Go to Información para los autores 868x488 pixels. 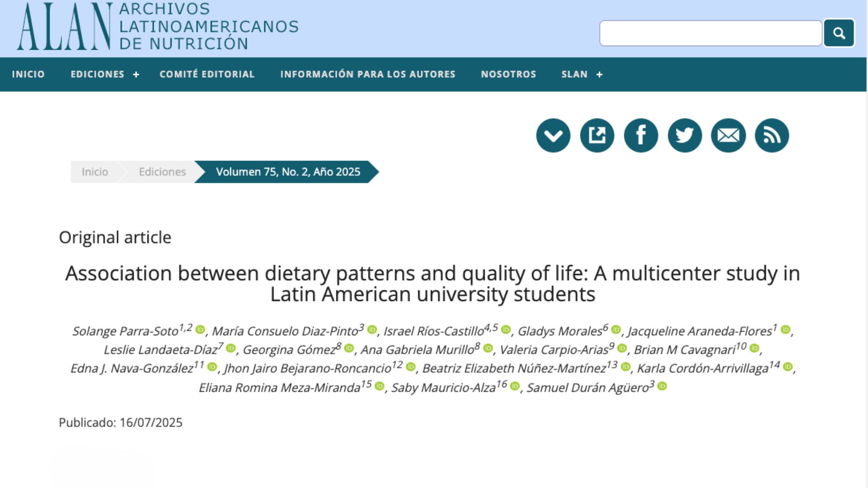(x=368, y=74)
